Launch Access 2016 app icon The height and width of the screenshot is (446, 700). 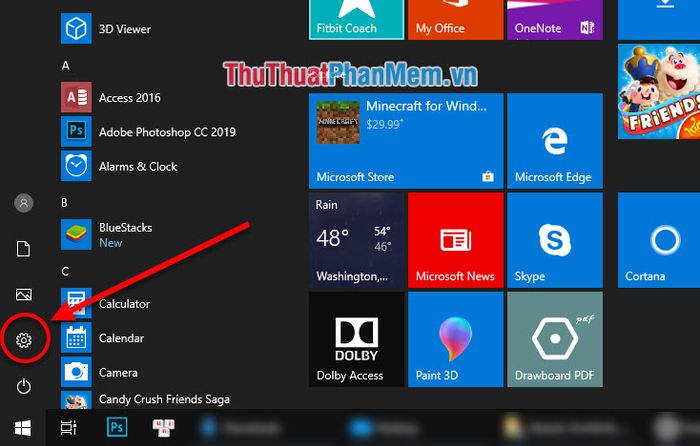[76, 97]
